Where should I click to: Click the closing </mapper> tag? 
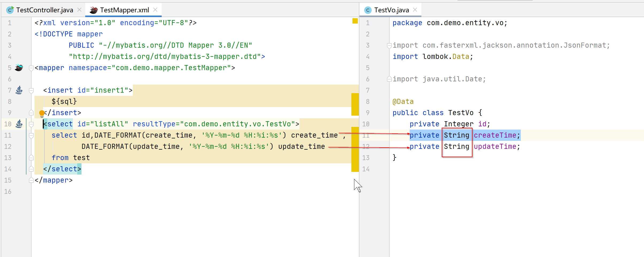pyautogui.click(x=54, y=180)
